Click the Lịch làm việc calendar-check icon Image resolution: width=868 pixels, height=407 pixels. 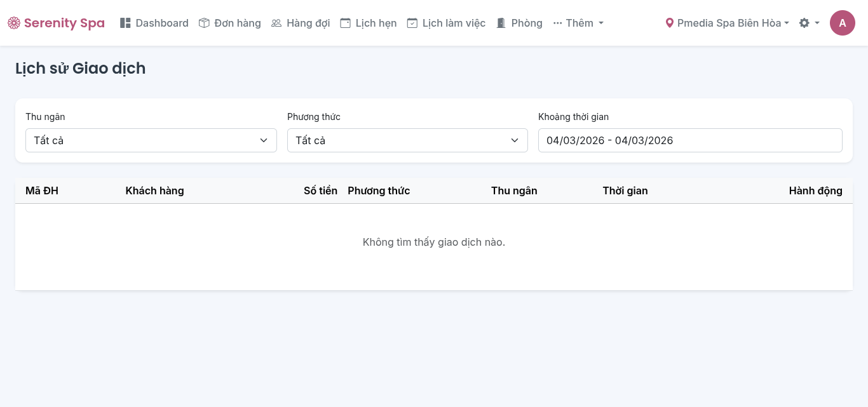pos(412,23)
